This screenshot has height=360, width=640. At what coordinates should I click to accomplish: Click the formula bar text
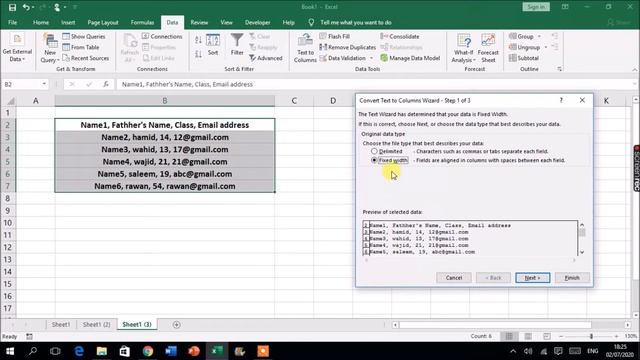pos(187,84)
